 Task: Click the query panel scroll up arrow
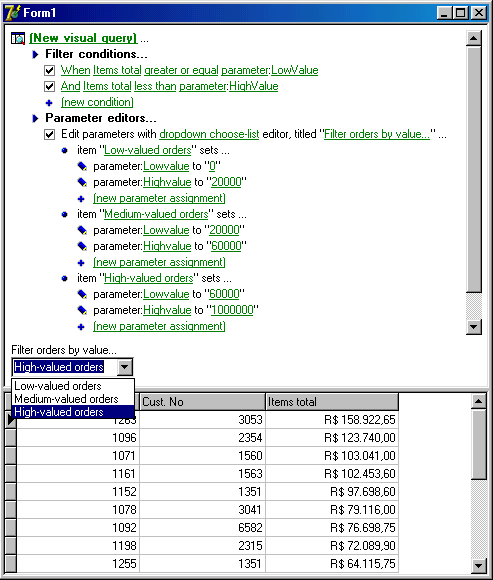point(474,38)
